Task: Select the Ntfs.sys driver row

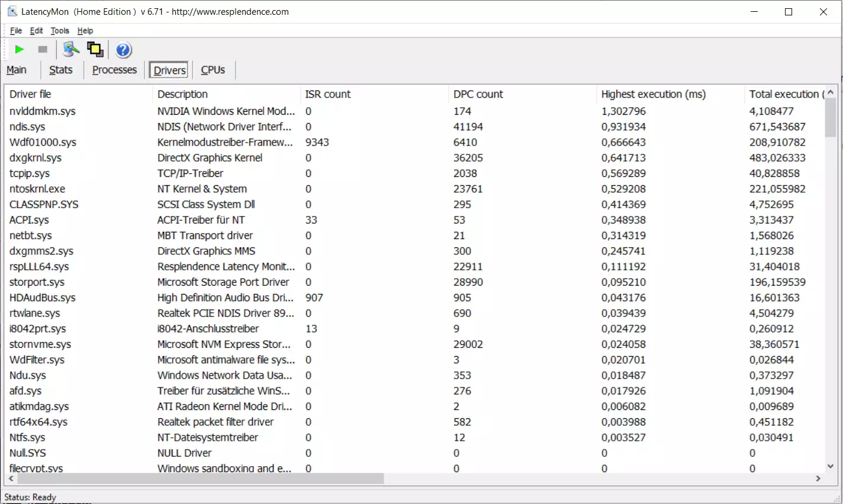Action: 414,438
